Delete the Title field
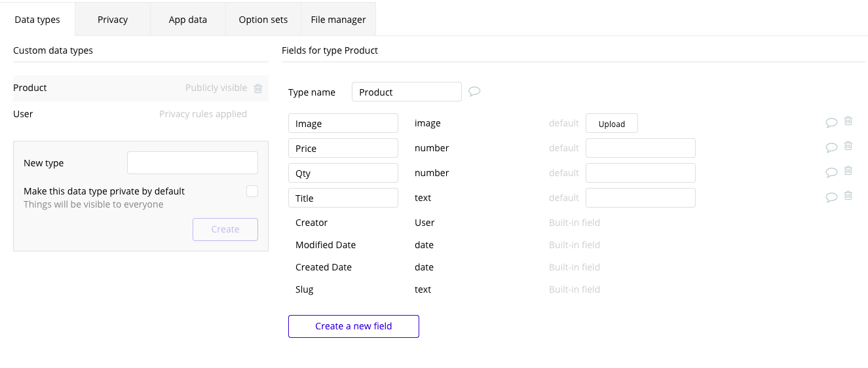868x368 pixels. coord(848,196)
